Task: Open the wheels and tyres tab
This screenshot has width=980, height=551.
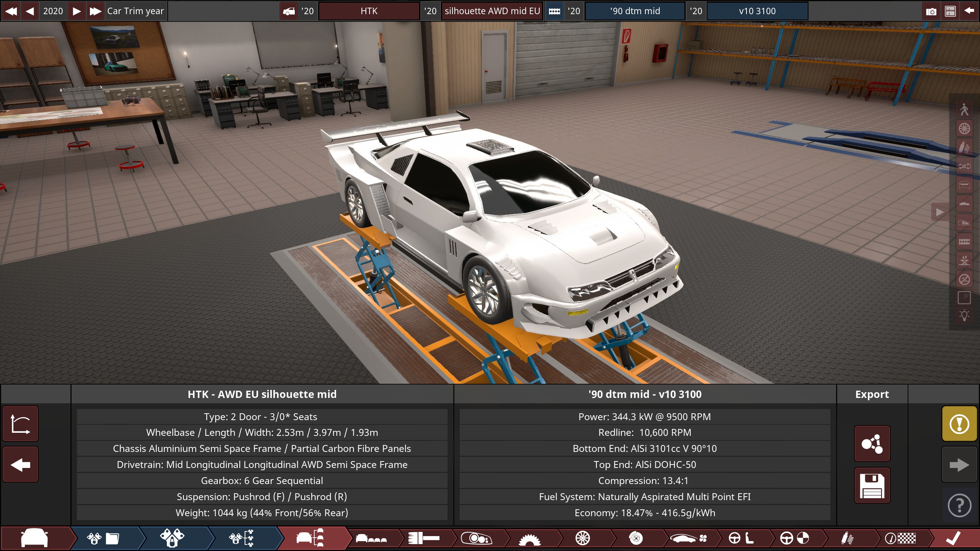Action: [x=583, y=538]
